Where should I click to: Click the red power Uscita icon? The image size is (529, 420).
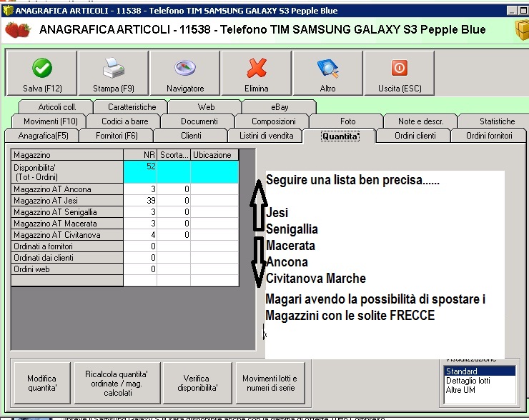[x=400, y=68]
